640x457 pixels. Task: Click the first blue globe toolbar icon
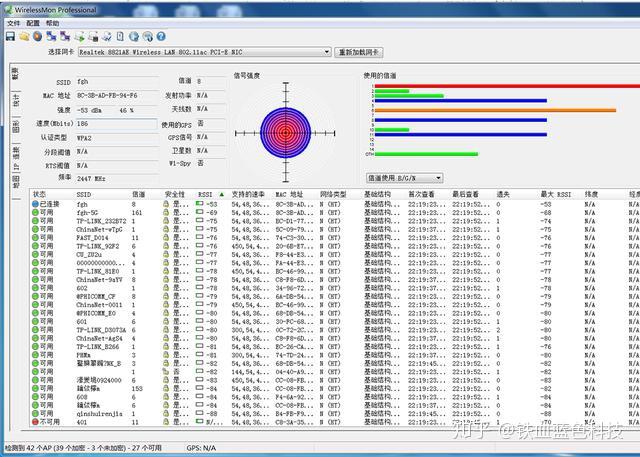(x=134, y=37)
